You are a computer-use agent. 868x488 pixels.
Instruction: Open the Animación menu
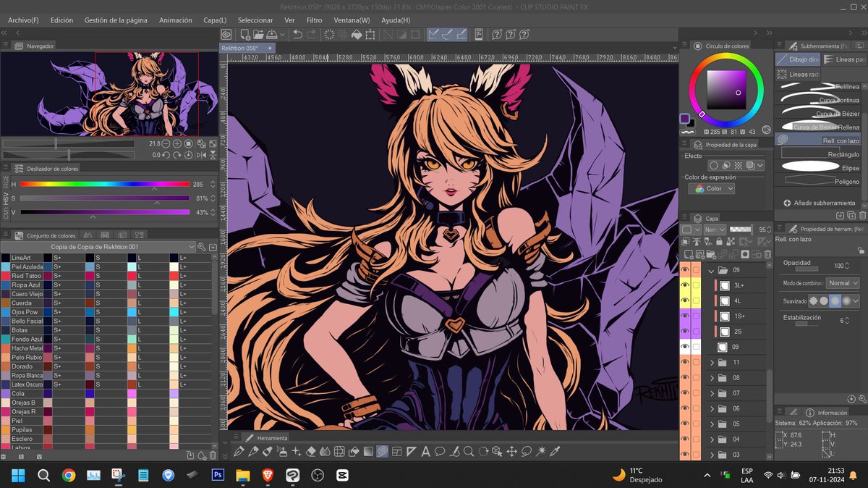click(176, 20)
